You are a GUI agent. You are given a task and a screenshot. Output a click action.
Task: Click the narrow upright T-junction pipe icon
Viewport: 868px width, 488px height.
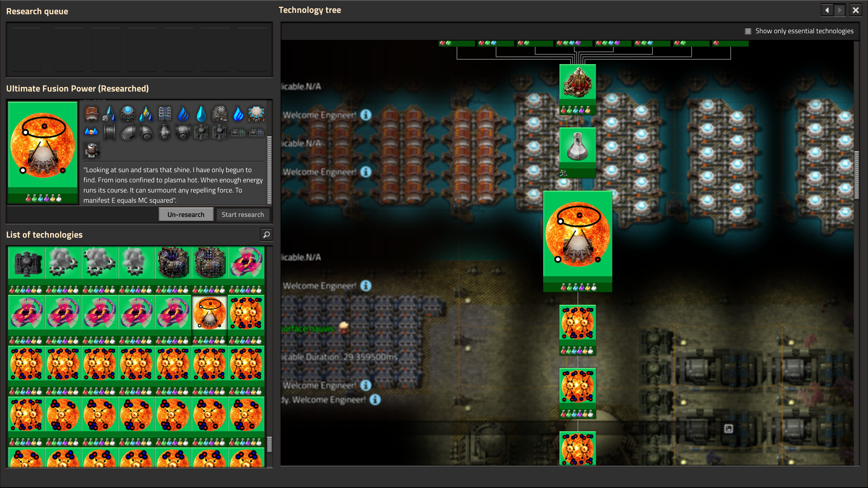165,132
